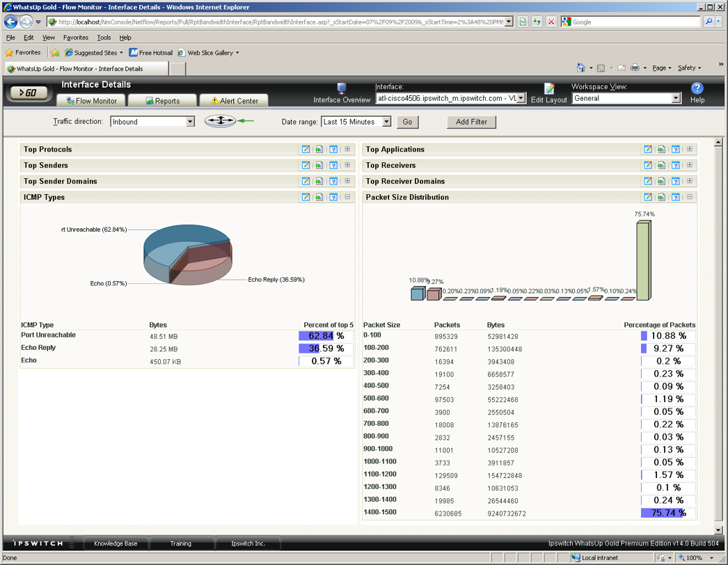Click the Edit Layout icon
Image resolution: width=728 pixels, height=565 pixels.
[x=549, y=88]
